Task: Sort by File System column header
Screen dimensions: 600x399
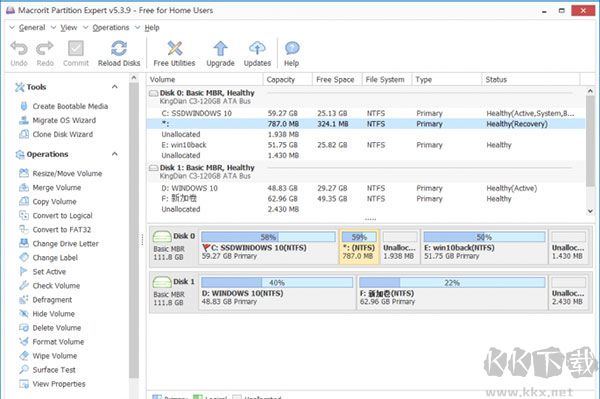Action: 386,80
